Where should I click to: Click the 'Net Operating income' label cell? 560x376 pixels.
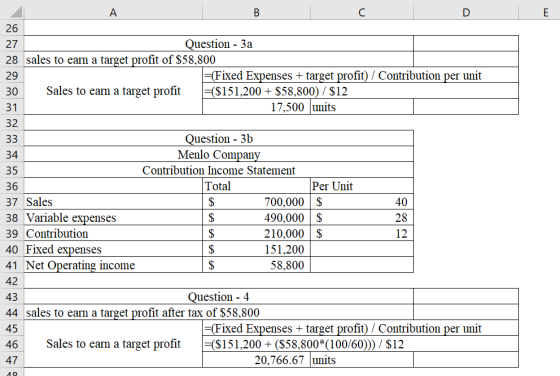pyautogui.click(x=113, y=265)
